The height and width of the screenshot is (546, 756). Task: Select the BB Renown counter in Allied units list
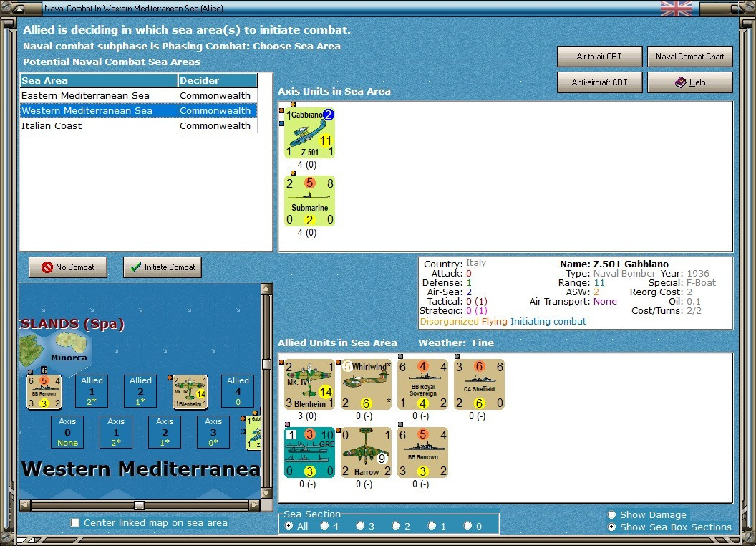[x=423, y=452]
